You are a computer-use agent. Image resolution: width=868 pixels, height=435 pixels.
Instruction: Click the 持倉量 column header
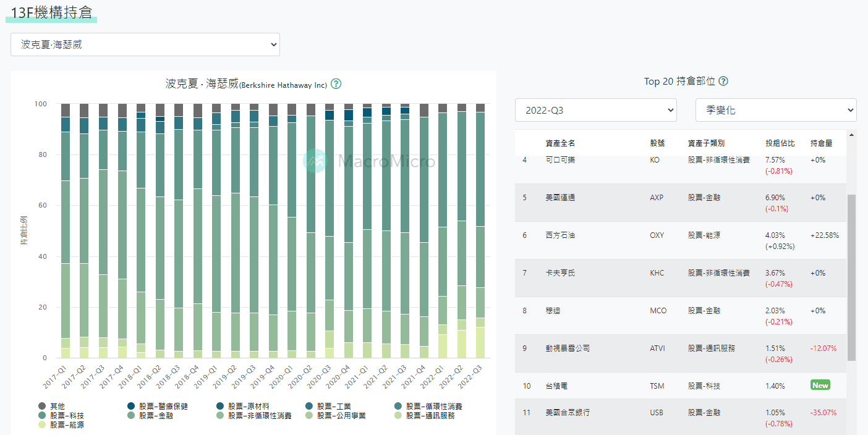[x=821, y=143]
